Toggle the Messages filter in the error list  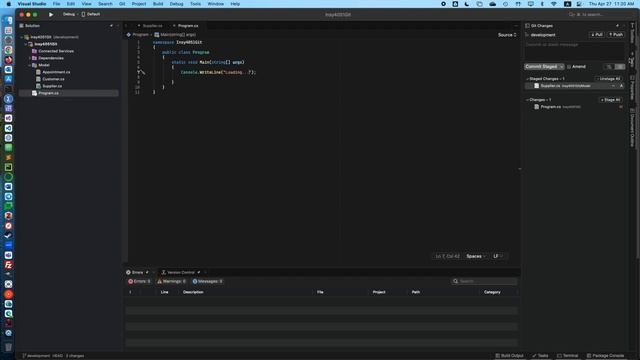coord(207,281)
